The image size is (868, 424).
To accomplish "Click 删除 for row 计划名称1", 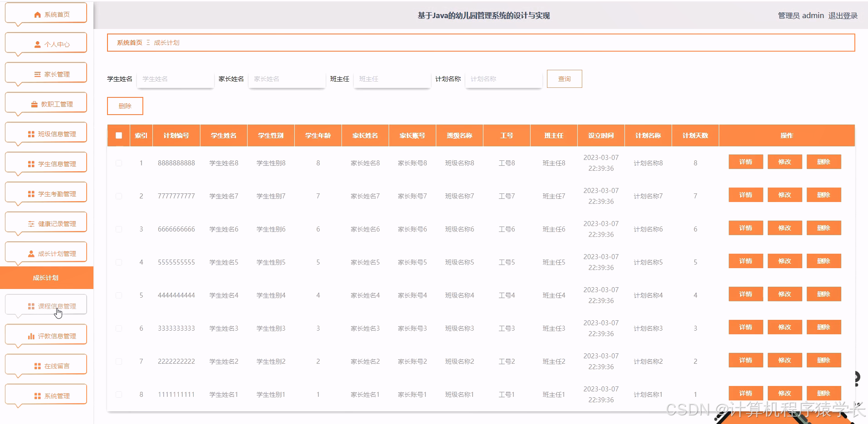I will coord(824,393).
